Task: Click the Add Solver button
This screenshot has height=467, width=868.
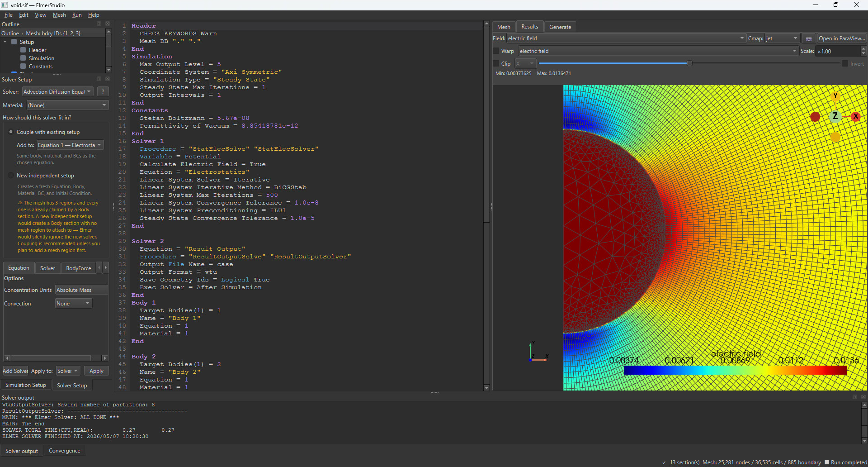Action: click(15, 371)
